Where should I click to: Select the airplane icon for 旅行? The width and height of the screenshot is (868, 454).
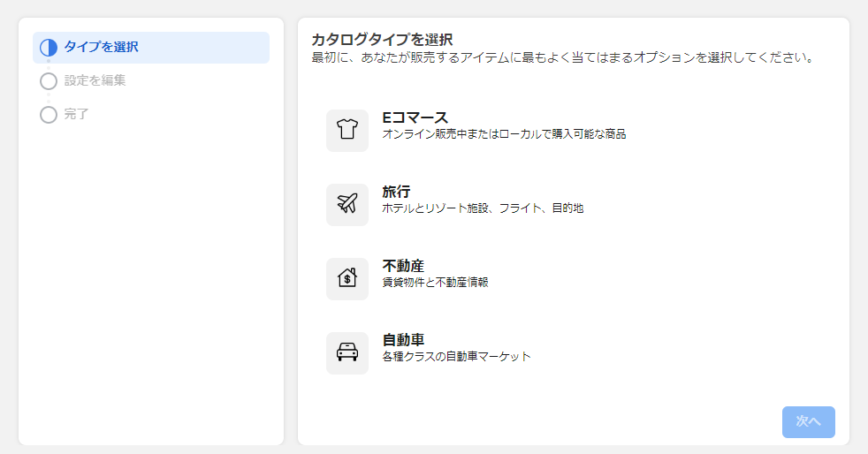347,205
